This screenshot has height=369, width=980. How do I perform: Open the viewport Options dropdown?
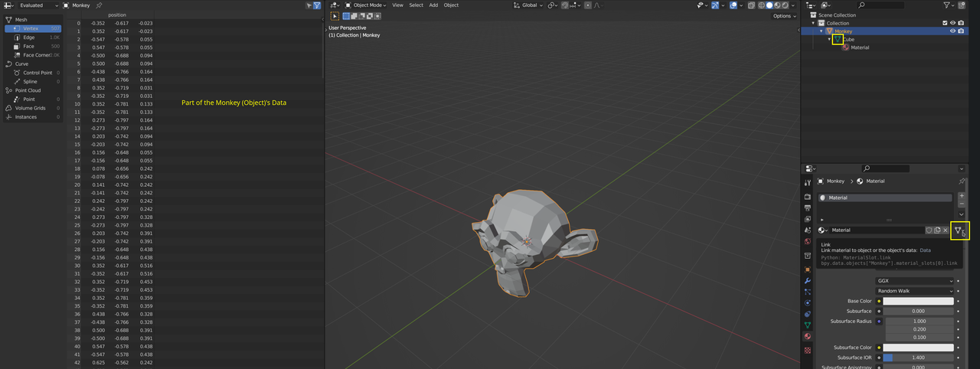(784, 15)
